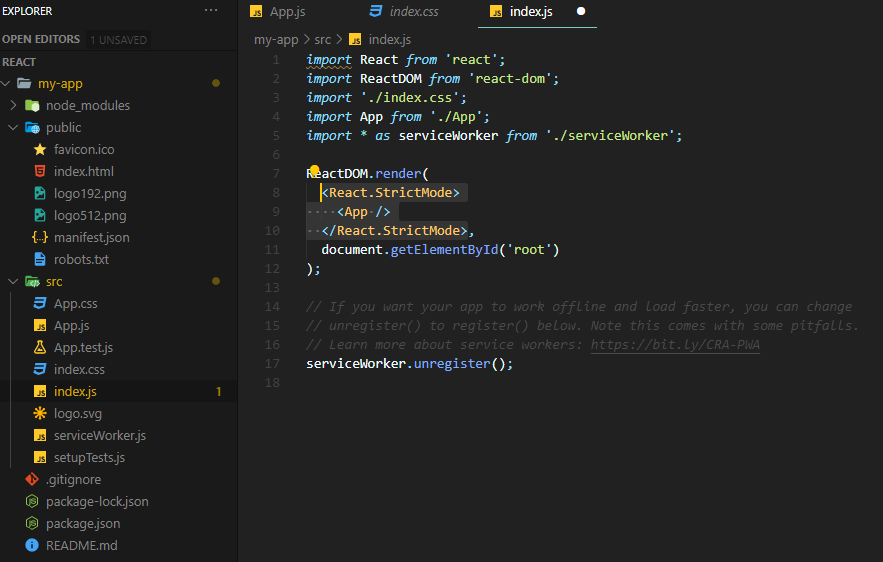Open the https://bit.ly/CRA-PWA link
Image resolution: width=883 pixels, height=562 pixels.
coord(675,345)
